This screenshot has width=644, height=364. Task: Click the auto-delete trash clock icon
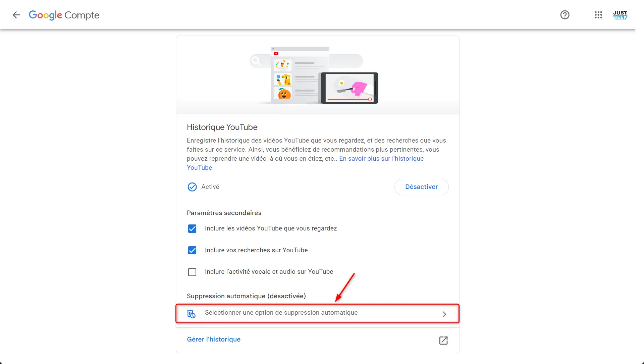coord(191,314)
